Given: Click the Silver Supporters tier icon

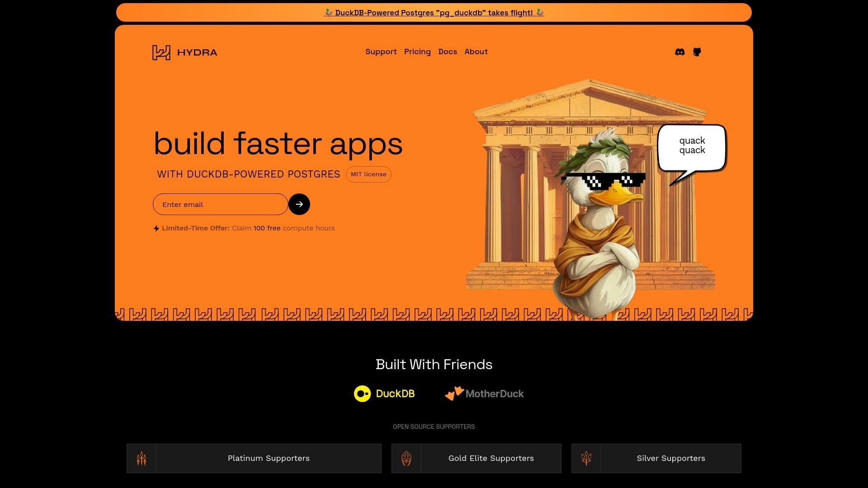Looking at the screenshot, I should [x=587, y=458].
